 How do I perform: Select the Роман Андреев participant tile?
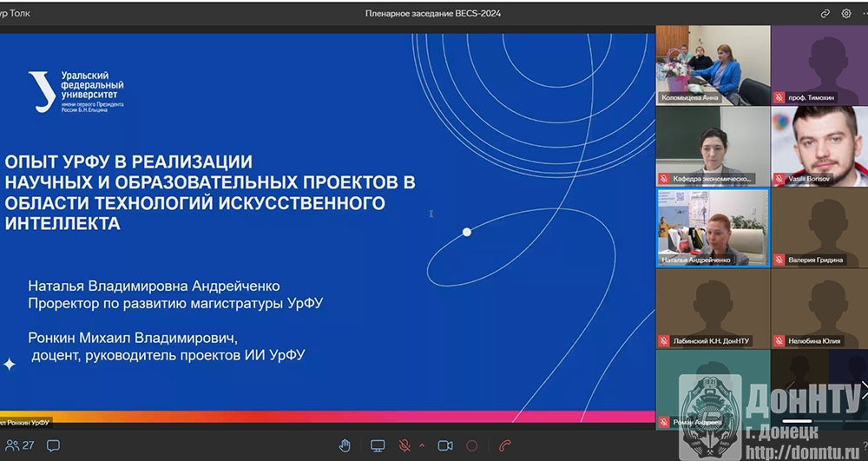tap(713, 390)
